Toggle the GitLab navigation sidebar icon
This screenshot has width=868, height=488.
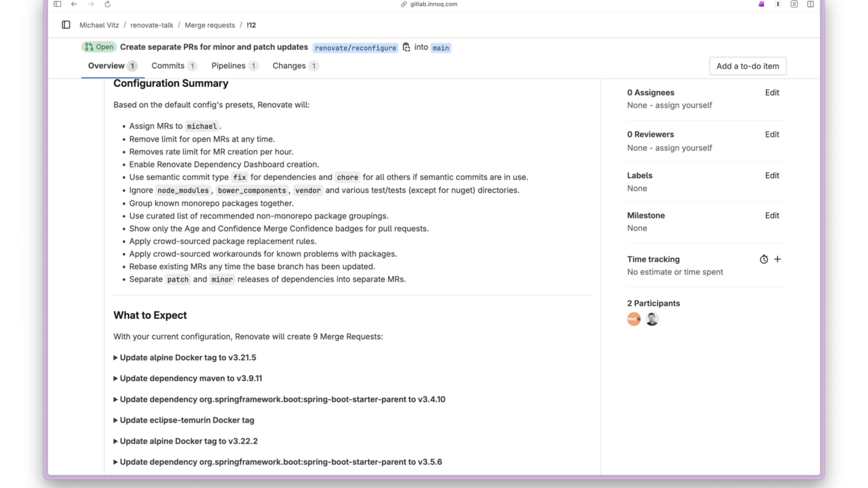[66, 25]
